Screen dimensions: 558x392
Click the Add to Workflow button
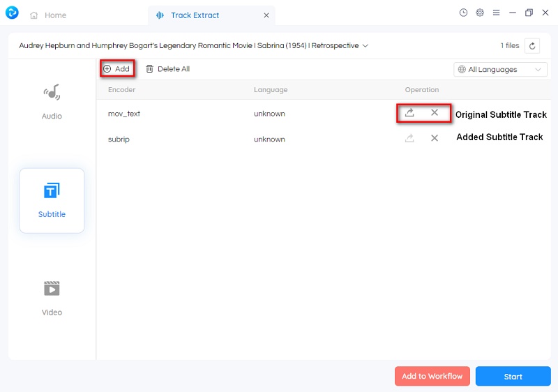(432, 377)
